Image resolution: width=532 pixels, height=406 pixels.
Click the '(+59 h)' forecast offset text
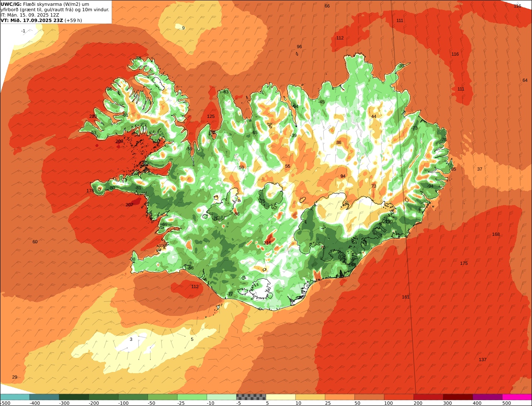73,20
